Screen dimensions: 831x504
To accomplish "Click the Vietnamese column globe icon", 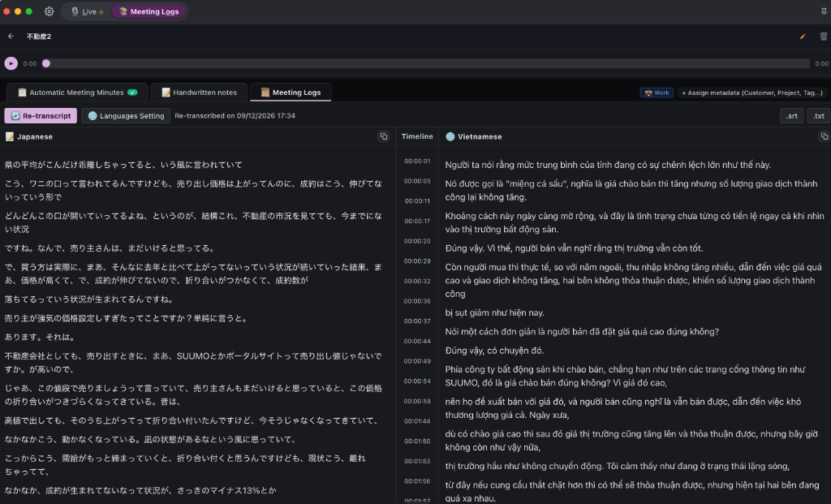I will [x=450, y=136].
